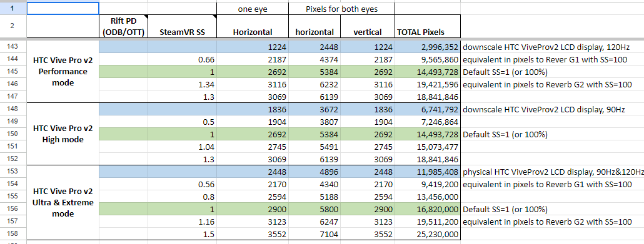Click the HTC Vive Pro v2 Performance mode cell

point(63,71)
